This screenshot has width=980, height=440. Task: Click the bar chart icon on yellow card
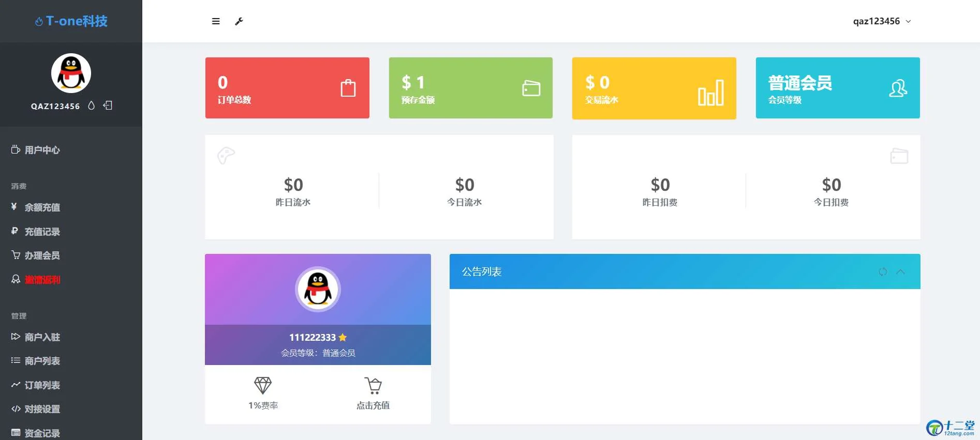(x=710, y=93)
